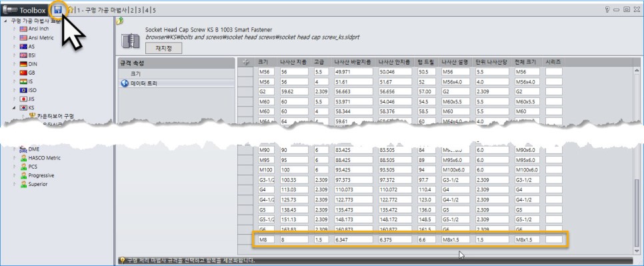Expand the Progressive tree node
Screen dimensions: 644x266
pos(15,175)
